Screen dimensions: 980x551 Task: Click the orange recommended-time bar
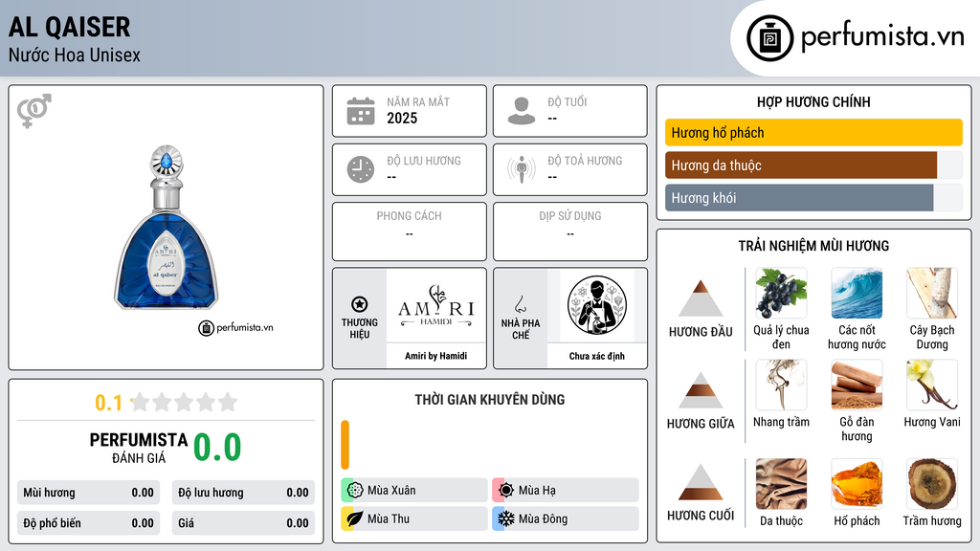pos(345,445)
